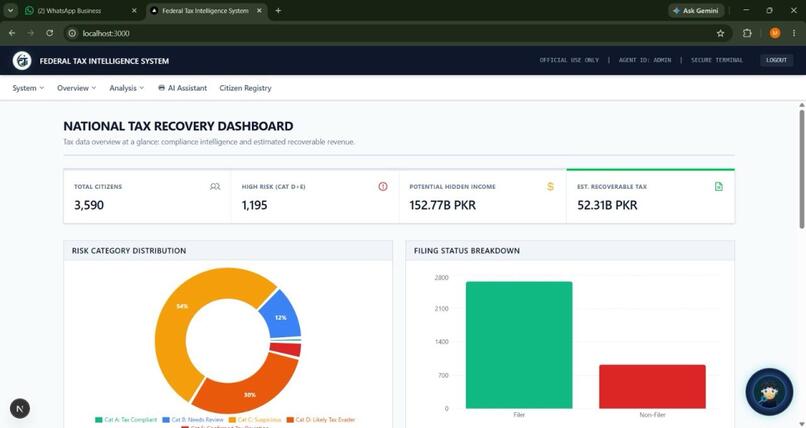Viewport: 806px width, 428px height.
Task: Click the NATIONAL TAX RECOVERY DASHBOARD heading
Action: click(x=178, y=126)
